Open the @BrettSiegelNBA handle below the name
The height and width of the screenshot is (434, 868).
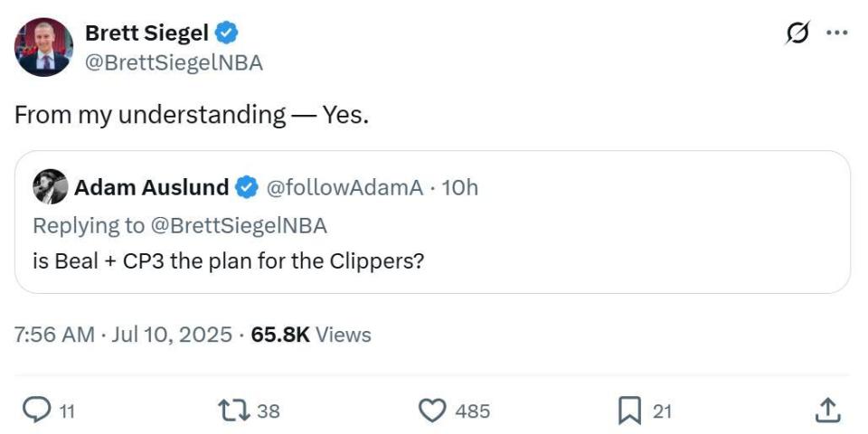coord(174,62)
